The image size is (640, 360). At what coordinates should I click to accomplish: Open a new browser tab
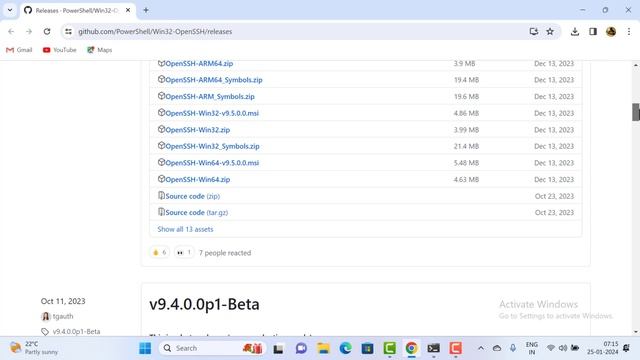[x=146, y=10]
